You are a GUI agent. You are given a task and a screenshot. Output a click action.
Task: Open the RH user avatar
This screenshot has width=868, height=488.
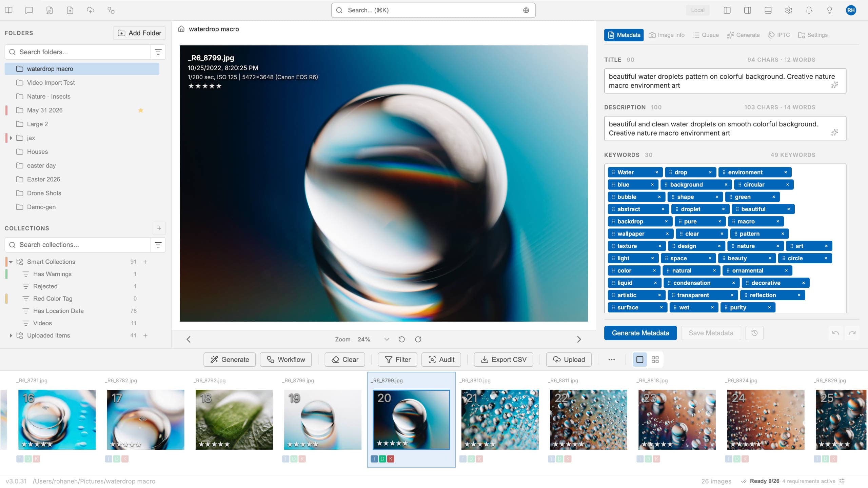851,10
